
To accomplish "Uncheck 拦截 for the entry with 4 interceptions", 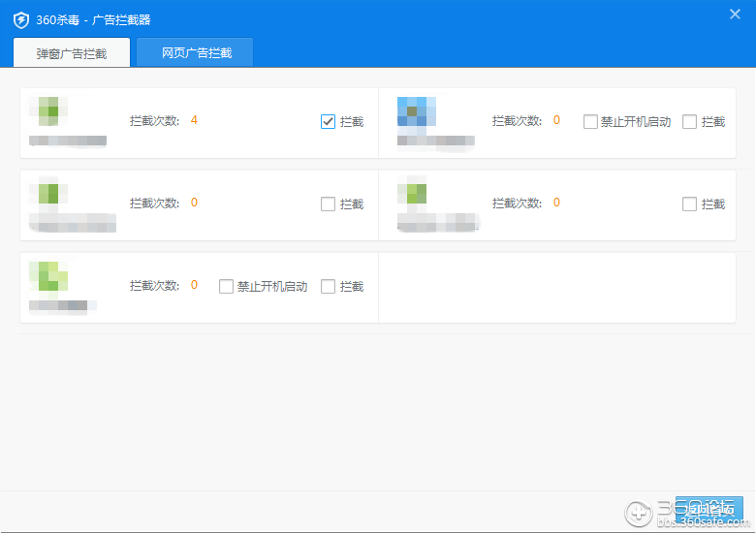I will [x=328, y=122].
